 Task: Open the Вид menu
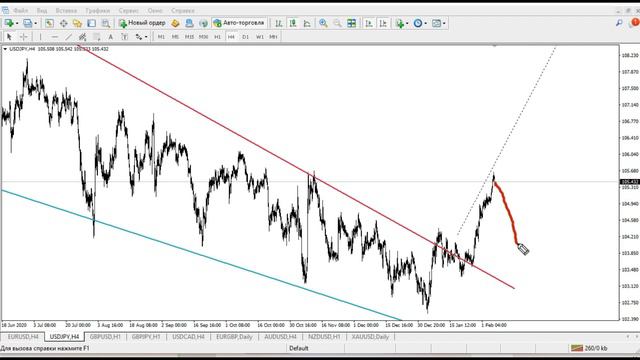pos(42,10)
